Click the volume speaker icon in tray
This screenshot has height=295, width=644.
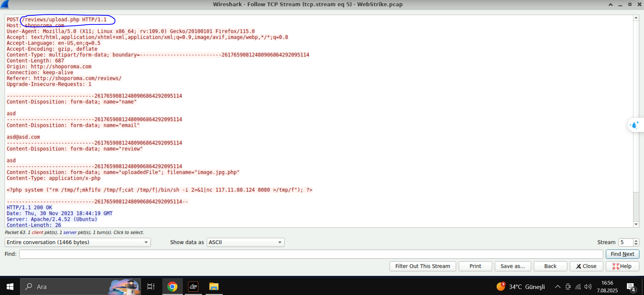coord(588,287)
